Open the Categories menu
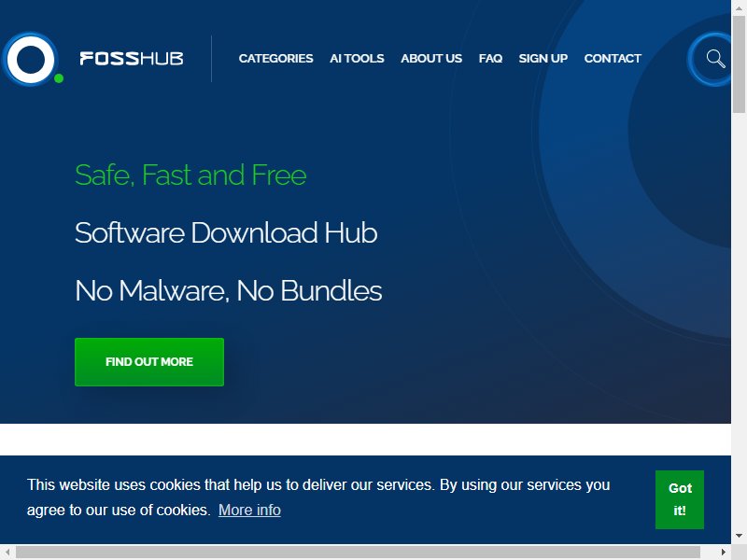Viewport: 747px width, 560px height. (x=275, y=58)
